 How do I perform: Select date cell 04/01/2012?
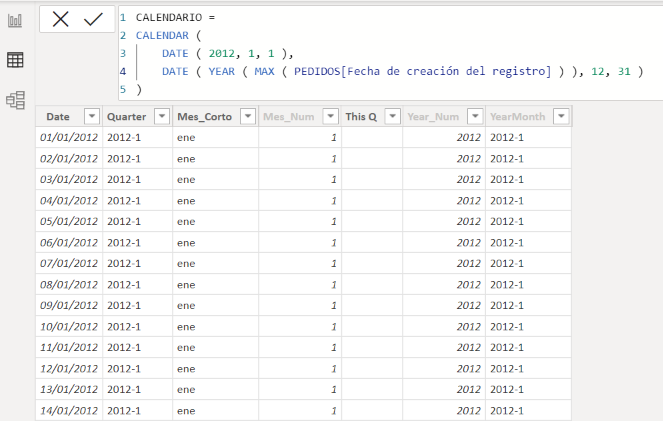click(69, 200)
